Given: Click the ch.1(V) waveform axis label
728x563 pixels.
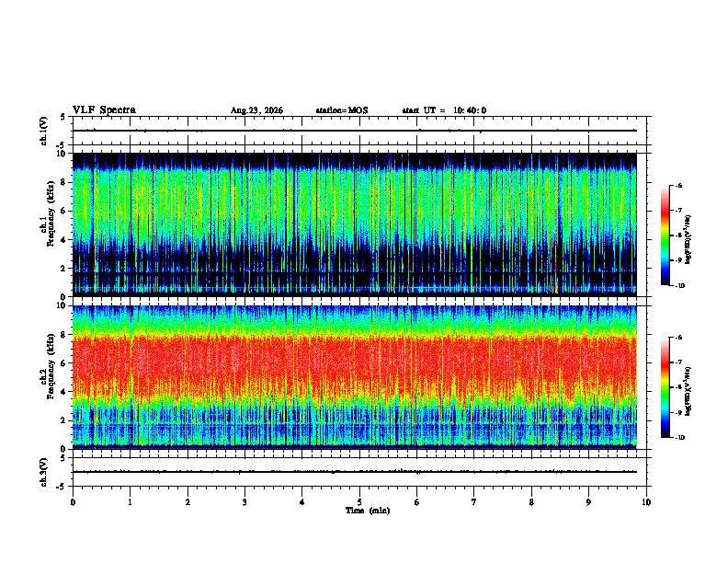Looking at the screenshot, I should point(44,131).
